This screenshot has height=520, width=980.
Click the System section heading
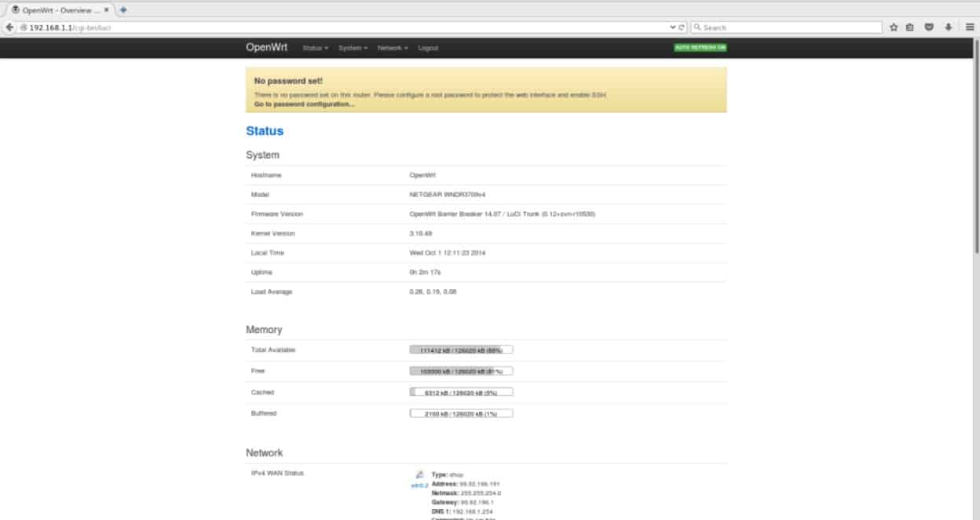pos(262,156)
